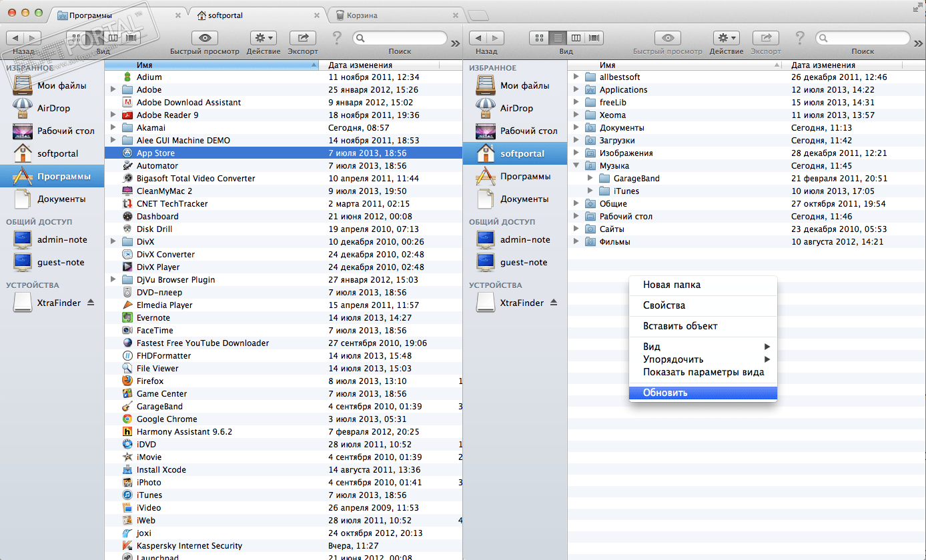Select the Google Chrome icon
Image resolution: width=926 pixels, height=560 pixels.
(128, 419)
